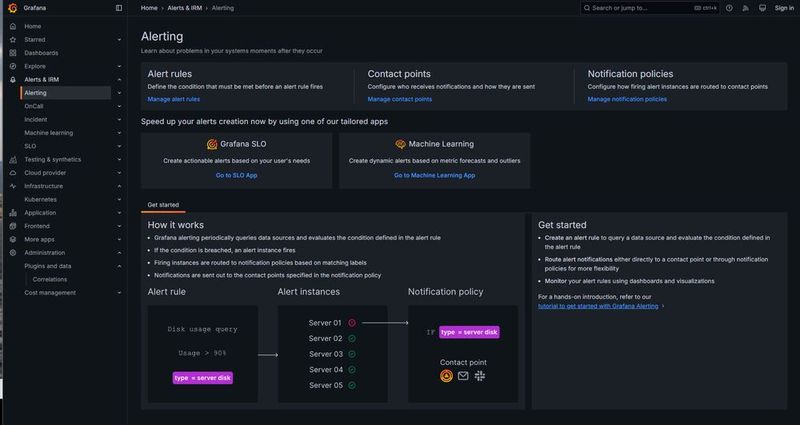The height and width of the screenshot is (425, 800).
Task: Open the news feed RSS icon
Action: click(745, 8)
